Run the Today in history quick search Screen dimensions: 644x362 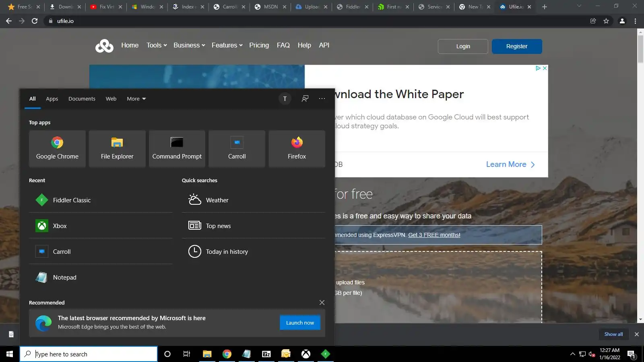click(x=254, y=251)
